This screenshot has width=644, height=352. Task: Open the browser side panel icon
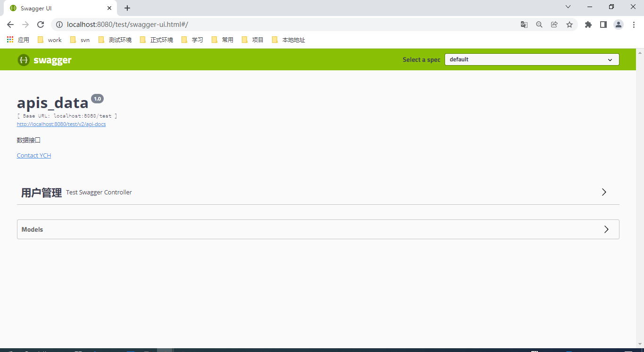603,25
